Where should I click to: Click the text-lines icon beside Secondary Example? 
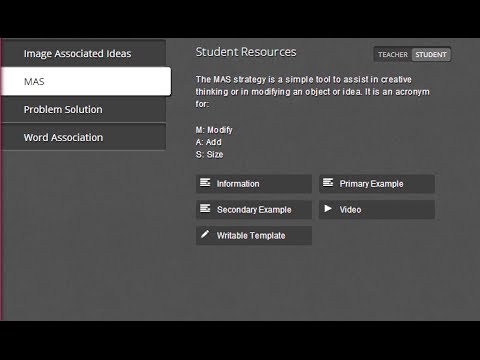[x=205, y=208]
